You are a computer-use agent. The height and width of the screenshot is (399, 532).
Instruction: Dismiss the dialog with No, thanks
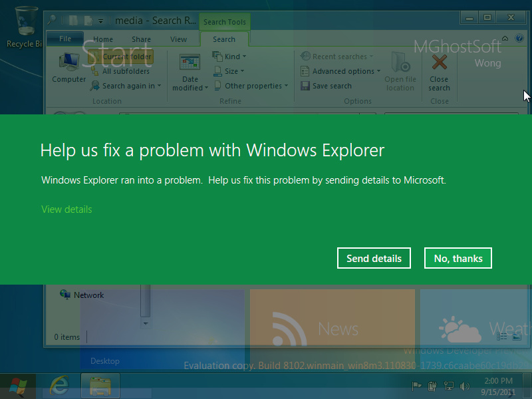point(458,258)
